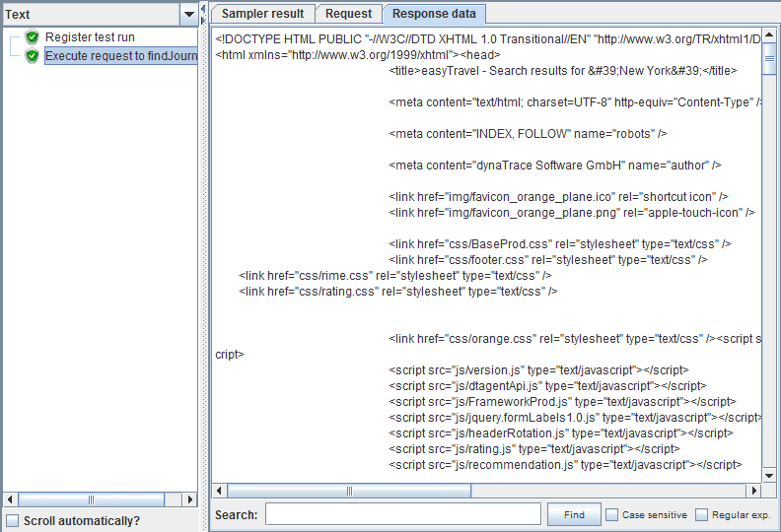Click the js/version.js script line
The width and height of the screenshot is (781, 532).
539,370
